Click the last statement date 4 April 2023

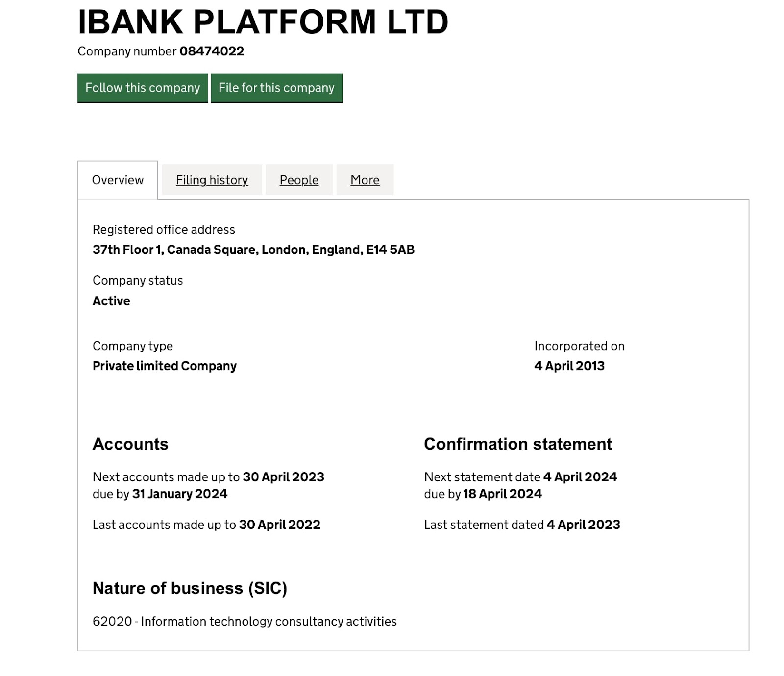point(584,525)
